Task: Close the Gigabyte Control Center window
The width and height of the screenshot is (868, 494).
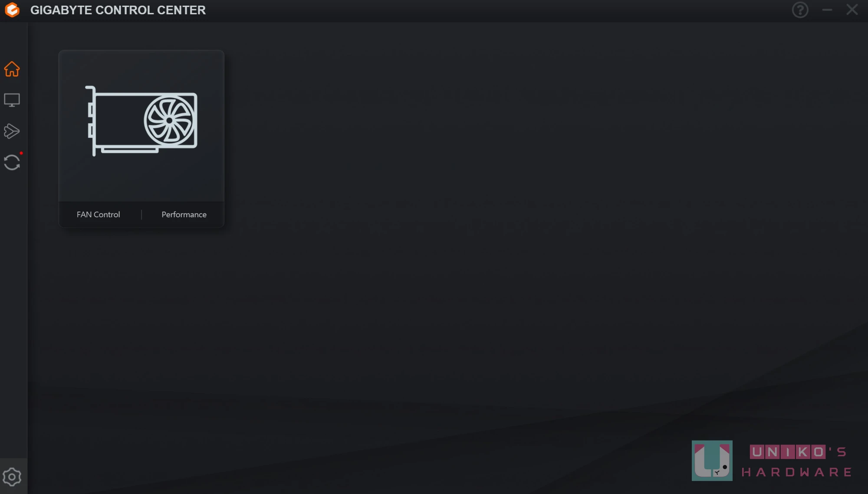Action: [x=852, y=10]
